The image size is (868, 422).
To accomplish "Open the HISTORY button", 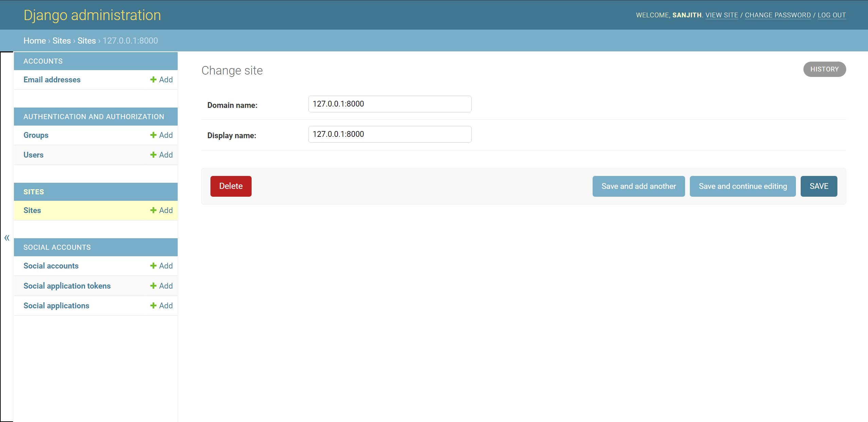I will [824, 69].
